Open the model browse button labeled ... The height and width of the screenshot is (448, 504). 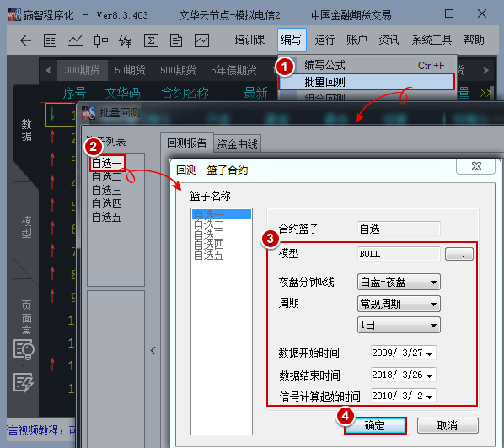(x=459, y=254)
